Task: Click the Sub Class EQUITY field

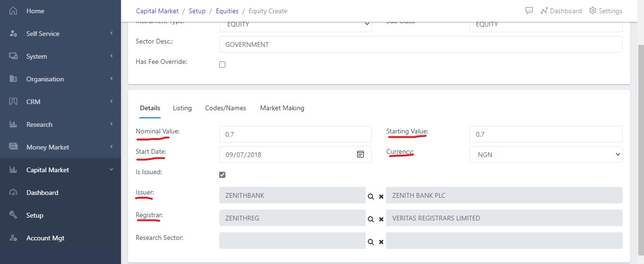Action: pos(546,25)
